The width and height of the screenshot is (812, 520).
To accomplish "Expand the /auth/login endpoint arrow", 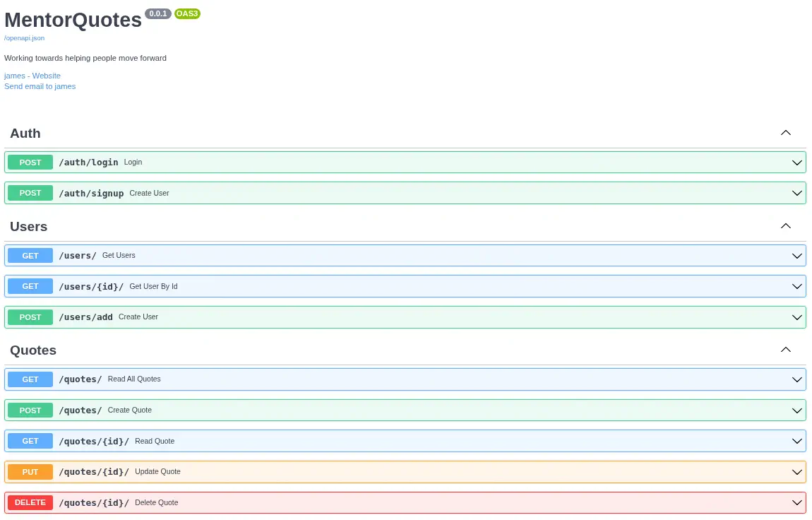I will coord(797,162).
